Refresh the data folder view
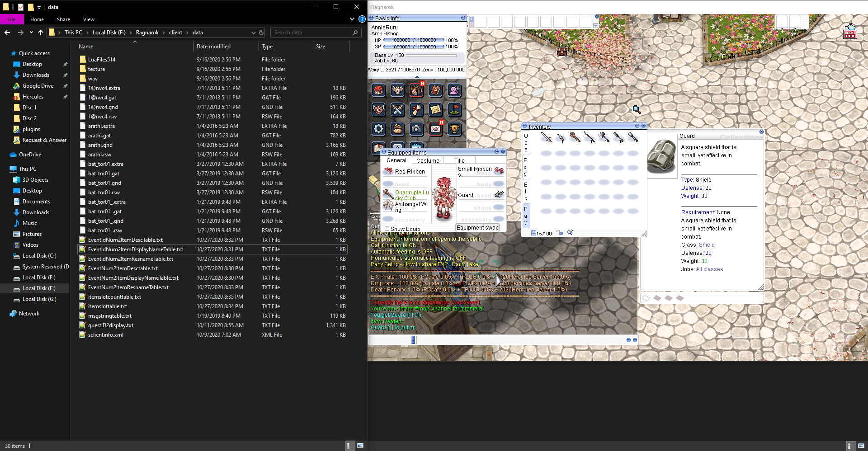This screenshot has width=868, height=451. click(x=261, y=33)
